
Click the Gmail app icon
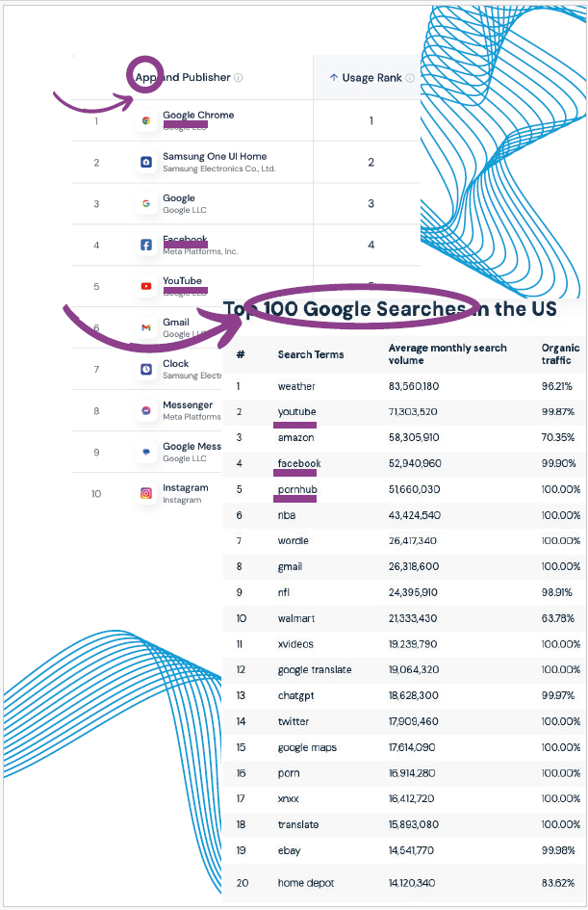[x=146, y=327]
